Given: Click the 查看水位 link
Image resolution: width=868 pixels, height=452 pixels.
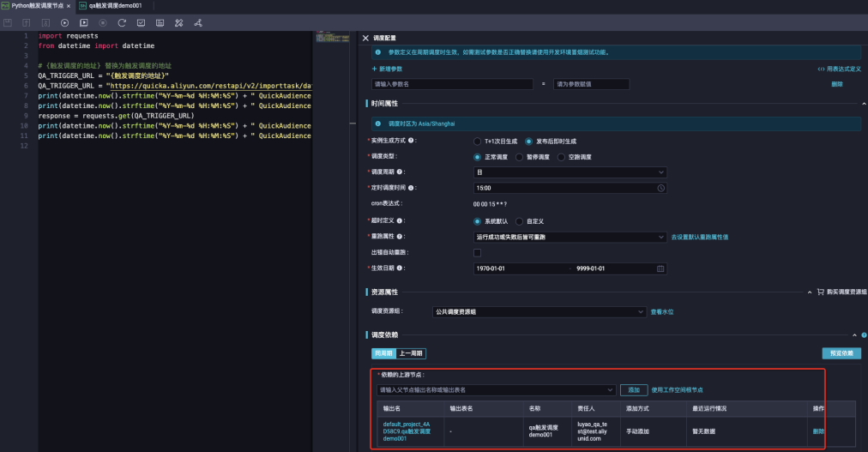Looking at the screenshot, I should pos(662,312).
